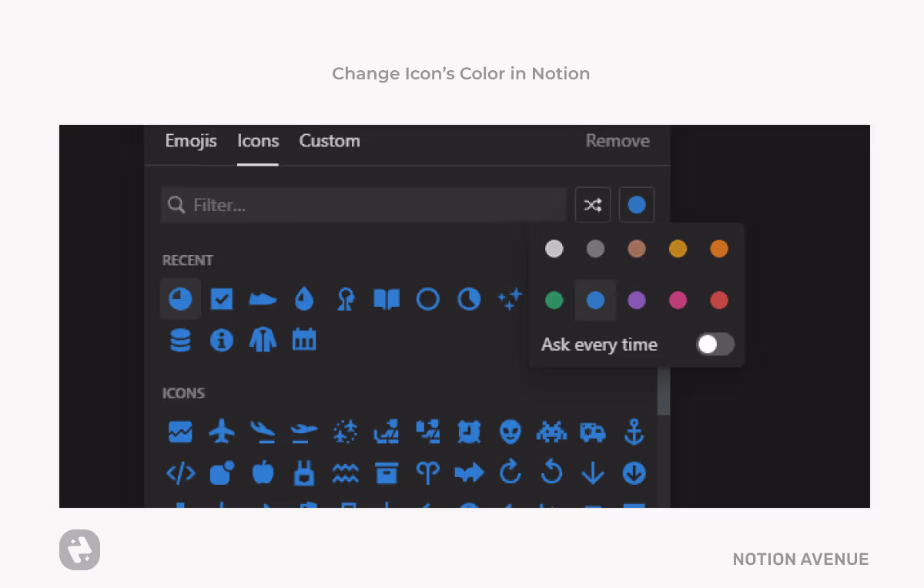Choose the light gray color swatch
This screenshot has width=924, height=588.
[554, 249]
